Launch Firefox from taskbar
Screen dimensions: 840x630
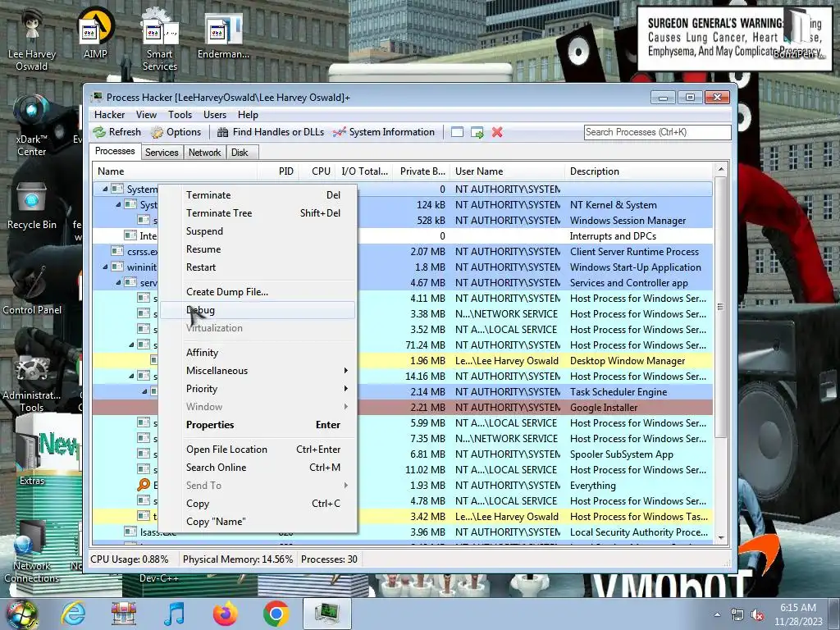click(x=225, y=614)
